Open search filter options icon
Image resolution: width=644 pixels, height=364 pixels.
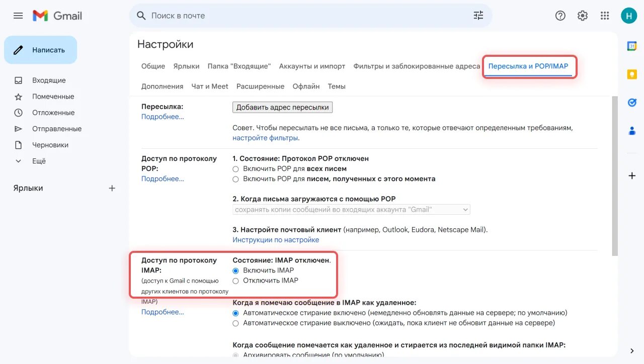coord(478,16)
